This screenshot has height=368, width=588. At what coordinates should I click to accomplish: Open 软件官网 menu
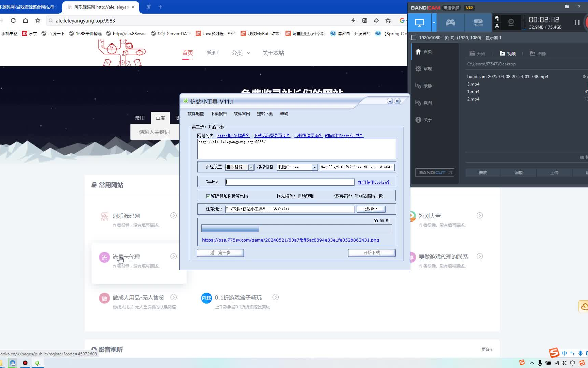pos(242,114)
